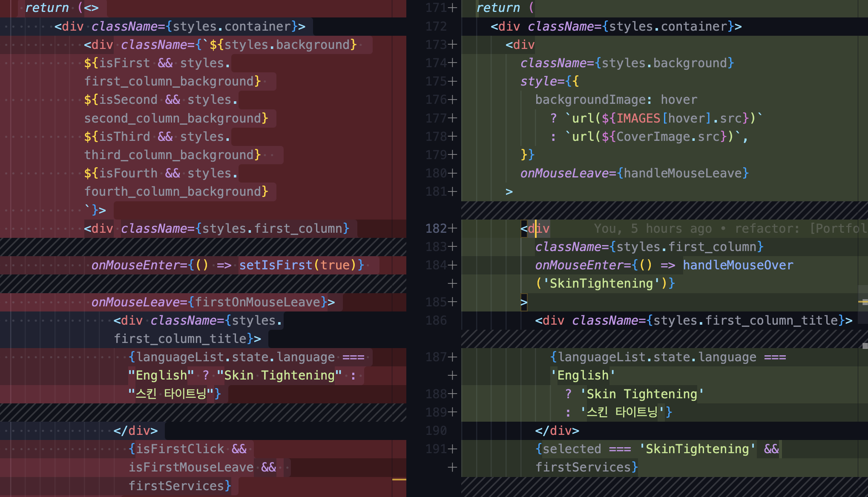Click the added-line plus marker at line 191

453,449
